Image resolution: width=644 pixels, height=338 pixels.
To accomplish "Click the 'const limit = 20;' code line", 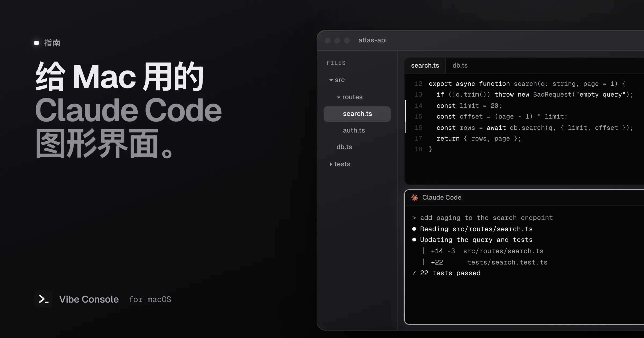I will (x=469, y=106).
